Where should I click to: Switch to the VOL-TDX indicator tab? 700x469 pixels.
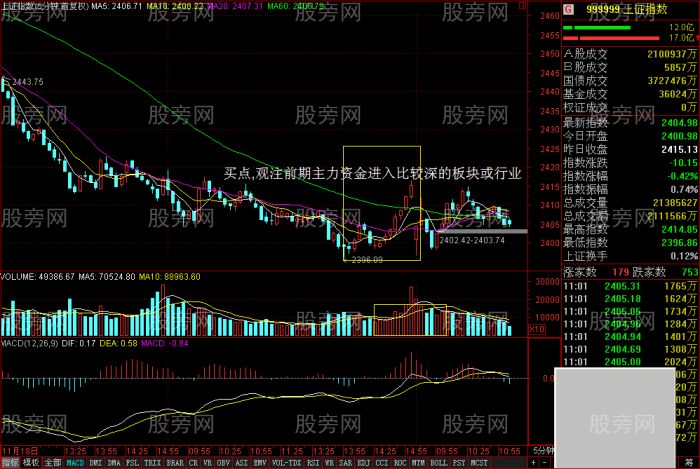[286, 463]
